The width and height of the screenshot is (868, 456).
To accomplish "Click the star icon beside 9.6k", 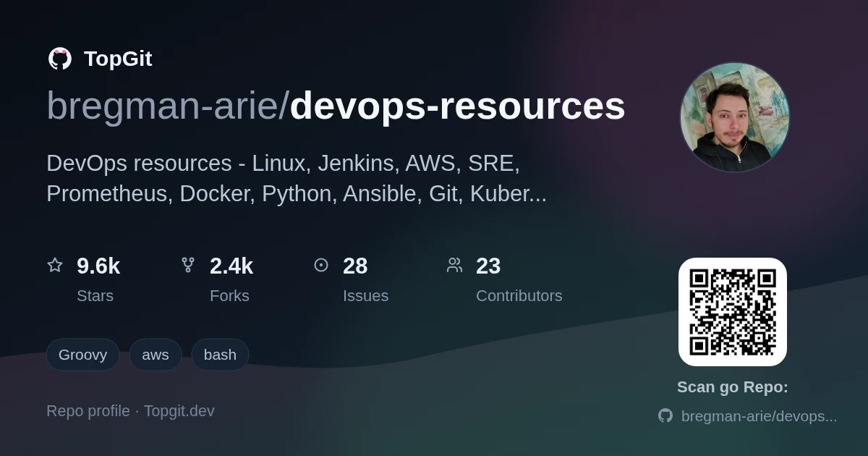I will tap(55, 265).
